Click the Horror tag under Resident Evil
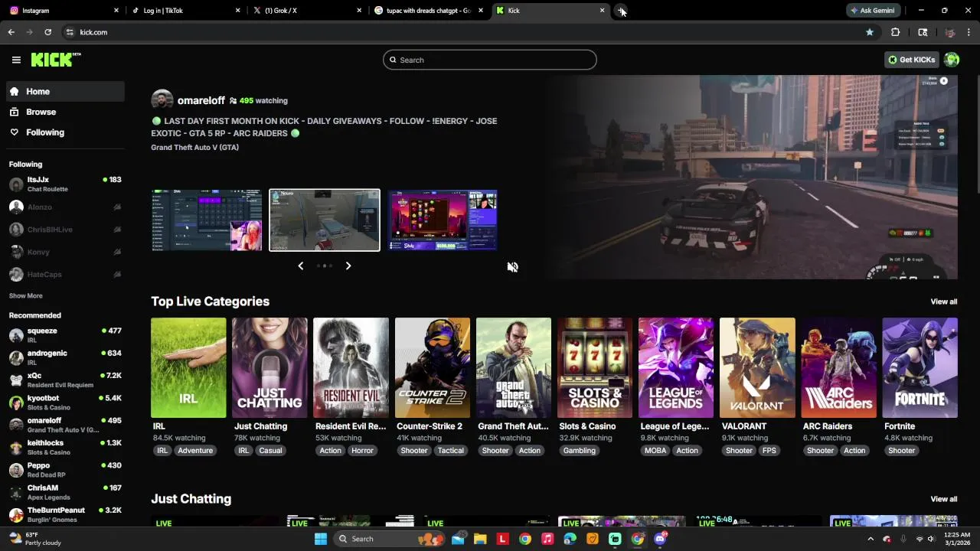 pyautogui.click(x=362, y=451)
